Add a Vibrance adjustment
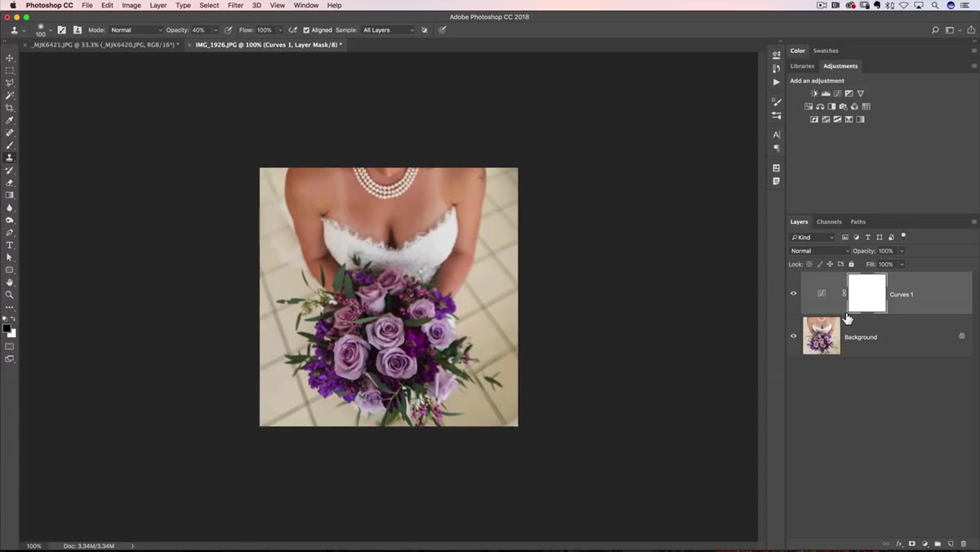 [x=860, y=94]
